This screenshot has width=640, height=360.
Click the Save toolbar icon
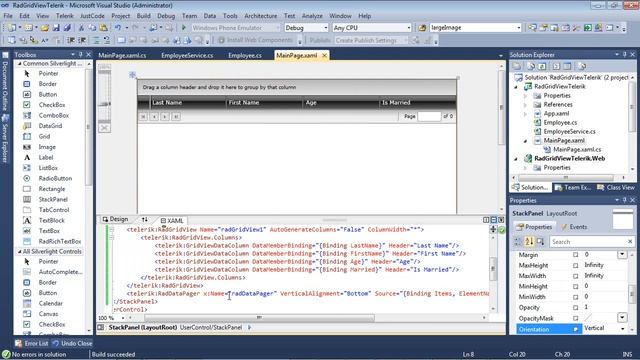tap(56, 28)
